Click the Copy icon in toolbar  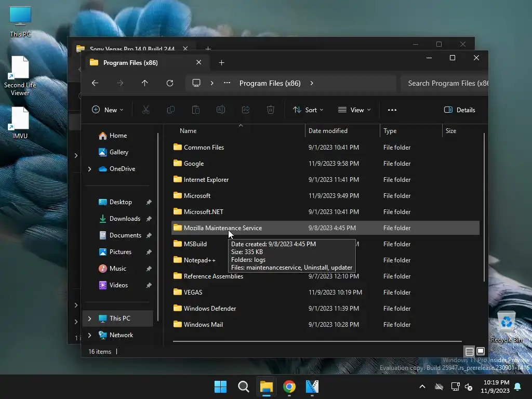[170, 110]
